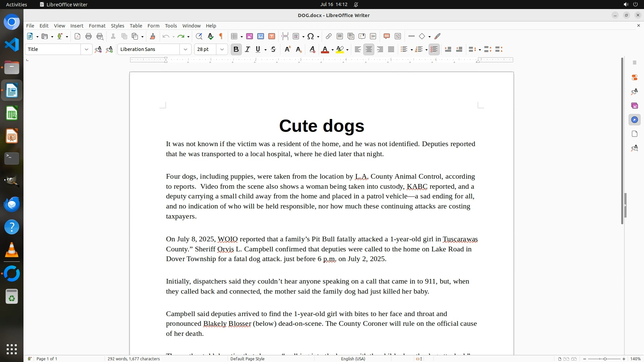Click the zoom slider in status bar
The image size is (644, 362).
(x=604, y=359)
